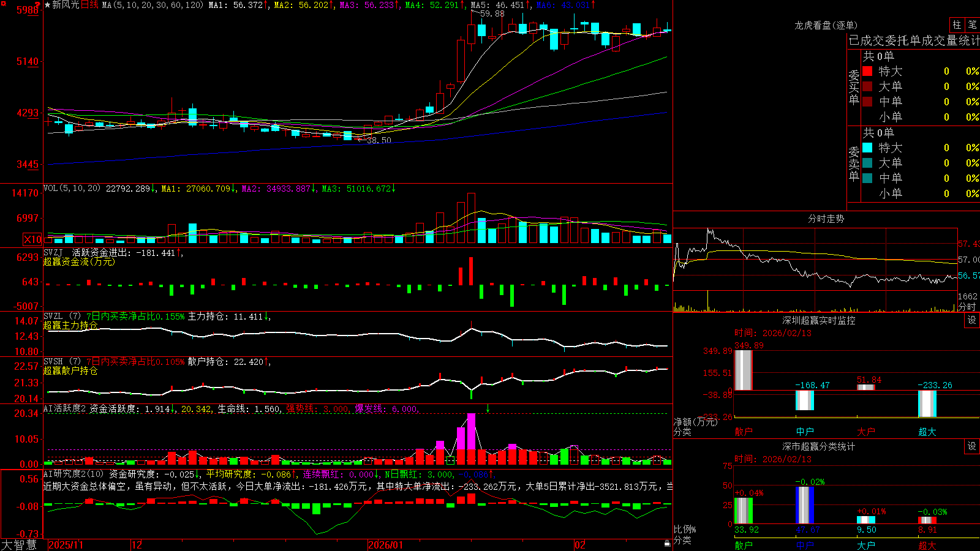Screen dimensions: 980x551
Task: Click the lock icon at the date axis end
Action: pyautogui.click(x=668, y=543)
